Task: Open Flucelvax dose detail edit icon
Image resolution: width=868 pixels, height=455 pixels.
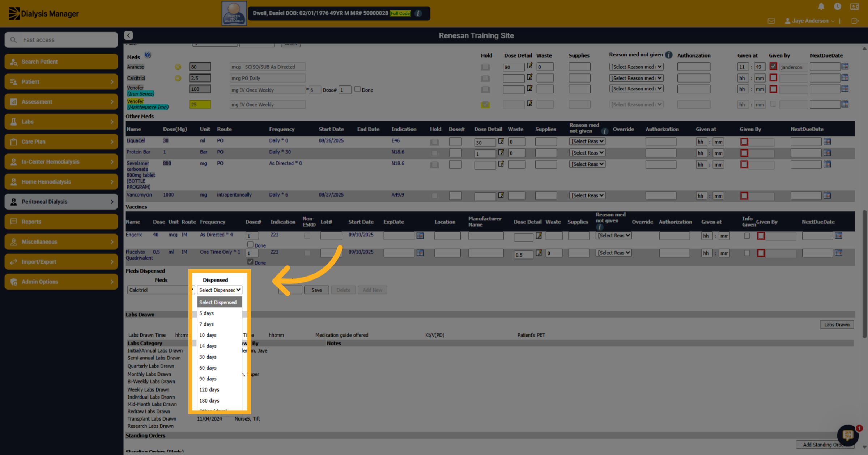Action: (539, 253)
